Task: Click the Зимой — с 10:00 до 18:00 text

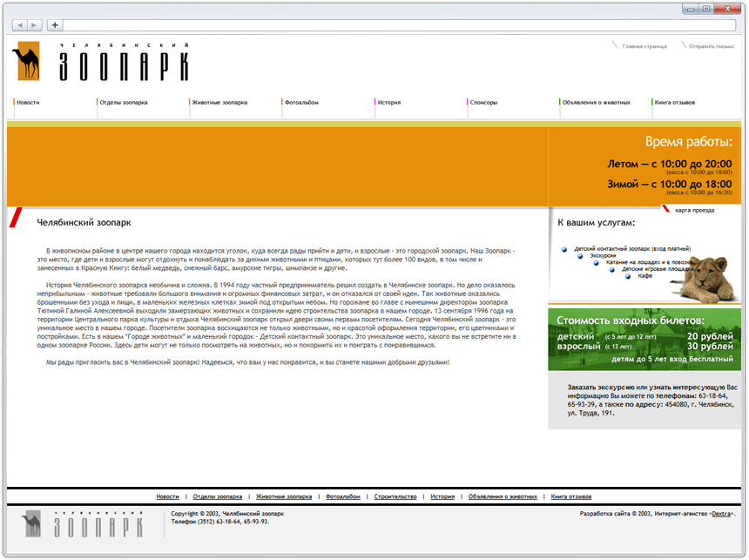Action: coord(669,184)
